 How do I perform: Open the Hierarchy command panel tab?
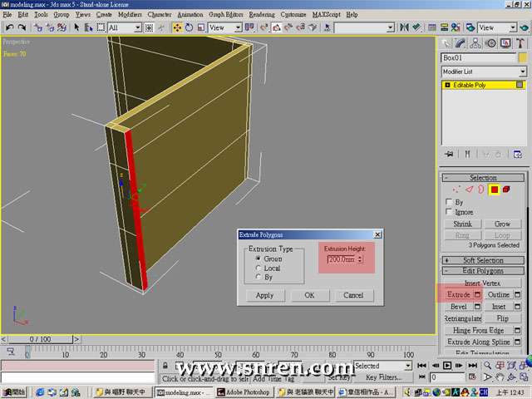click(475, 43)
